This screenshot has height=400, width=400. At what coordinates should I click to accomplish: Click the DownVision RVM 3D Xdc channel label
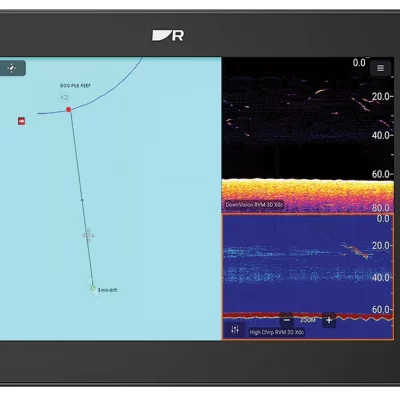[254, 205]
